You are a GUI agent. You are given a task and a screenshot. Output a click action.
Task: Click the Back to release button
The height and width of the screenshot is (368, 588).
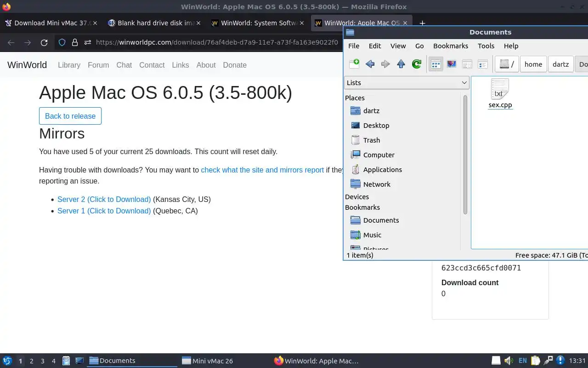[x=70, y=116]
